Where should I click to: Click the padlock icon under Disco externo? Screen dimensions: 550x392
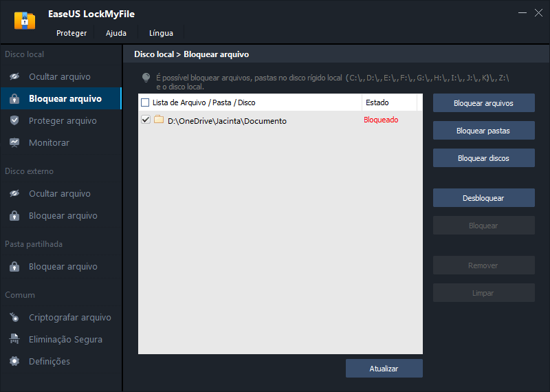click(x=14, y=215)
